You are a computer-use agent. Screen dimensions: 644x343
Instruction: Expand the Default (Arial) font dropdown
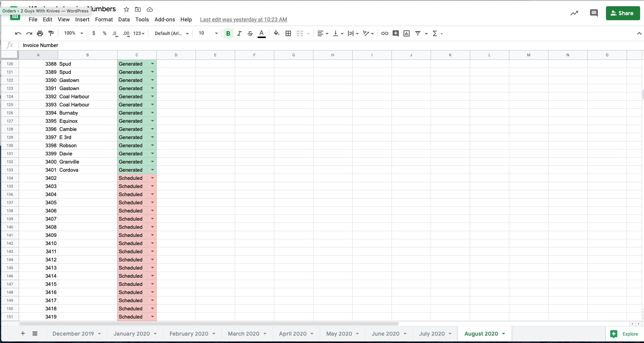click(x=171, y=33)
